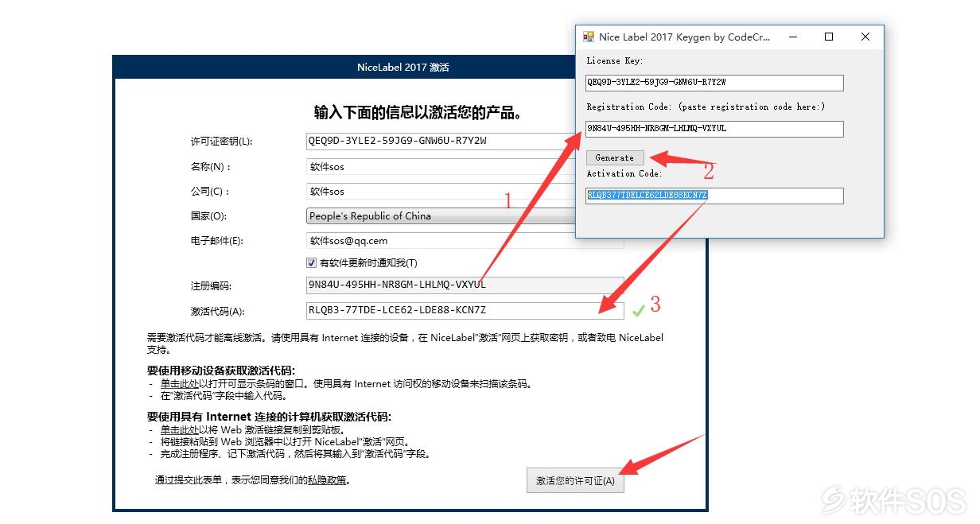Click the 单击此处 link for mobile barcode window
This screenshot has width=980, height=524.
point(179,383)
